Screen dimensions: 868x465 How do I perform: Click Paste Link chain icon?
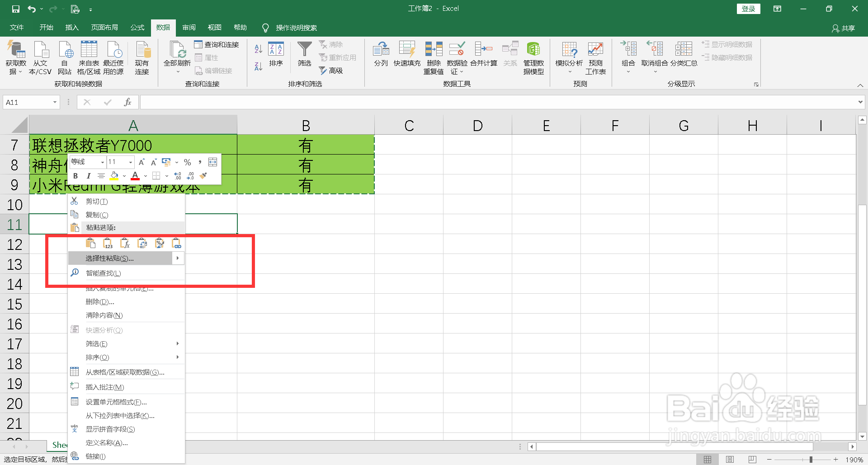click(x=177, y=243)
